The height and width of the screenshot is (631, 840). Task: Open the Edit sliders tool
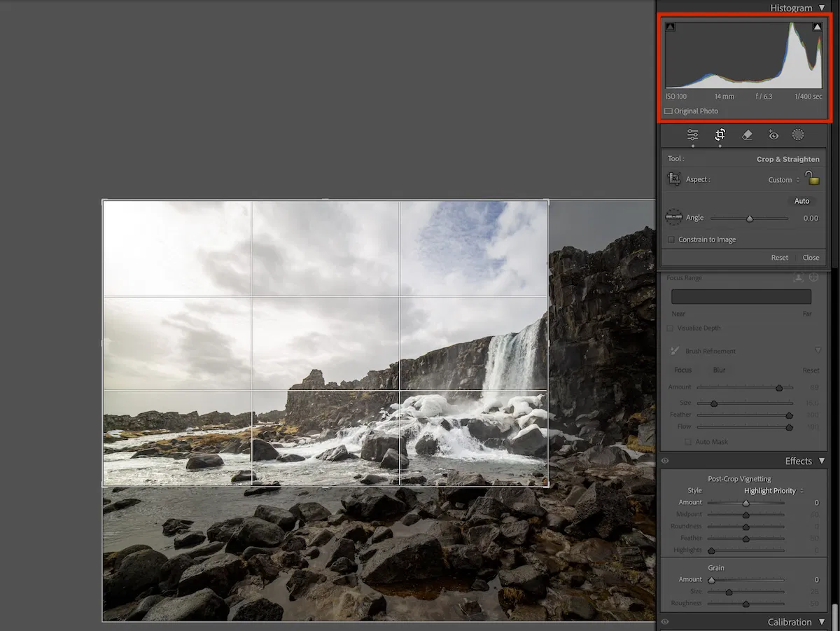692,135
